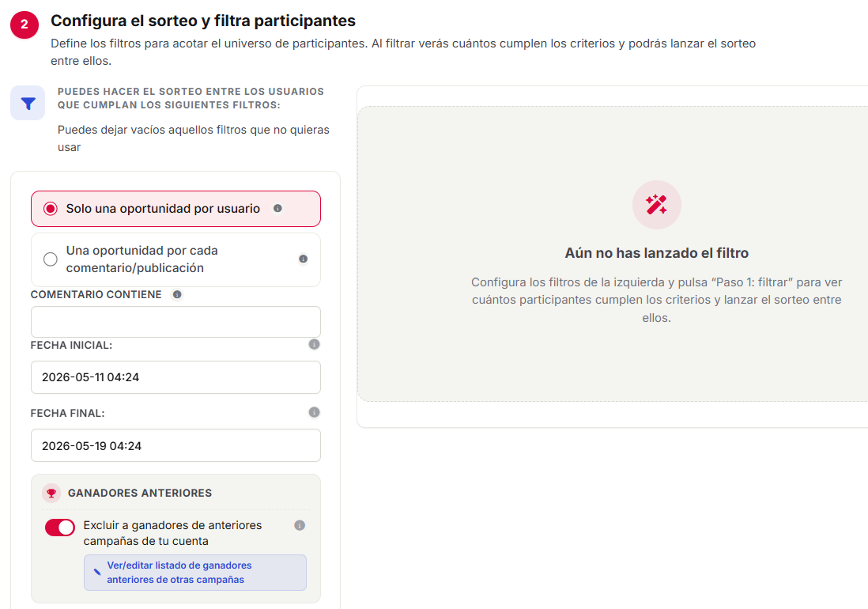
Task: Select Solo una oportunidad por usuario
Action: click(x=175, y=209)
